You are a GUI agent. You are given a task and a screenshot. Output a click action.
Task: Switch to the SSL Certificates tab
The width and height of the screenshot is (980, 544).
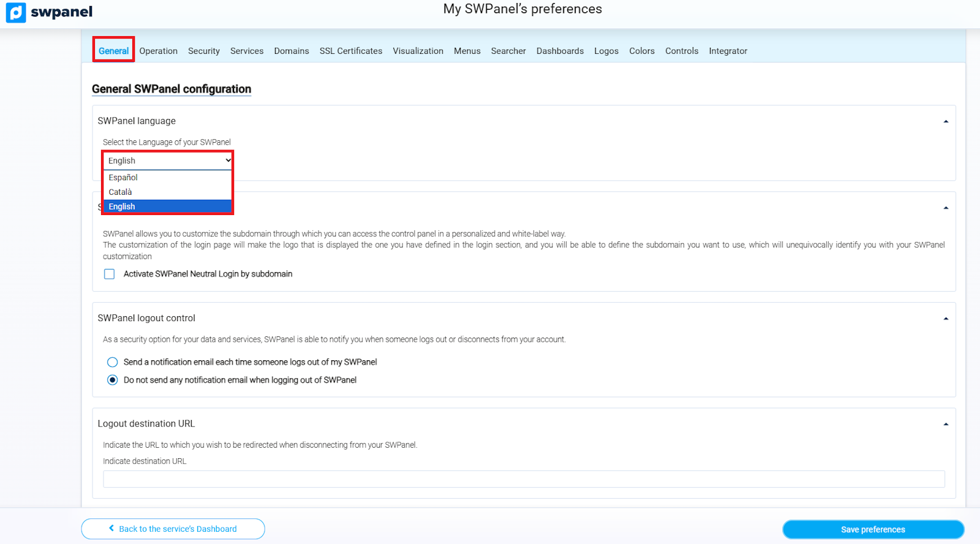(350, 51)
